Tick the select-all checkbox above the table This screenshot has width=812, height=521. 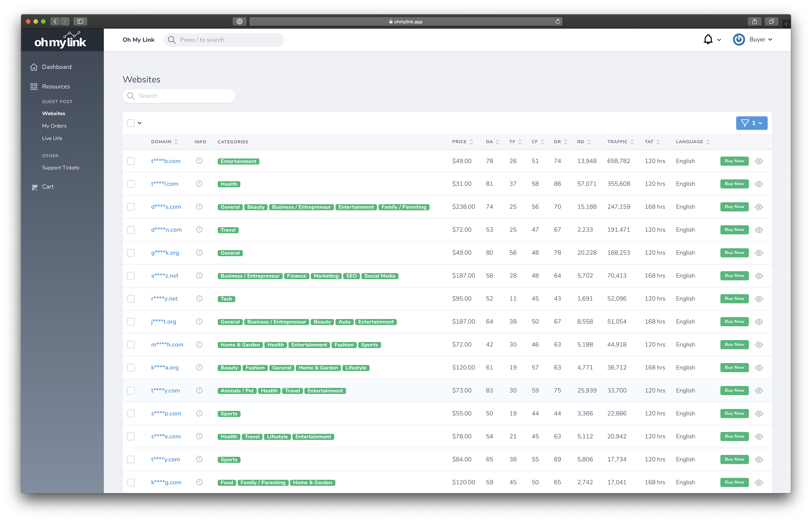pos(131,123)
